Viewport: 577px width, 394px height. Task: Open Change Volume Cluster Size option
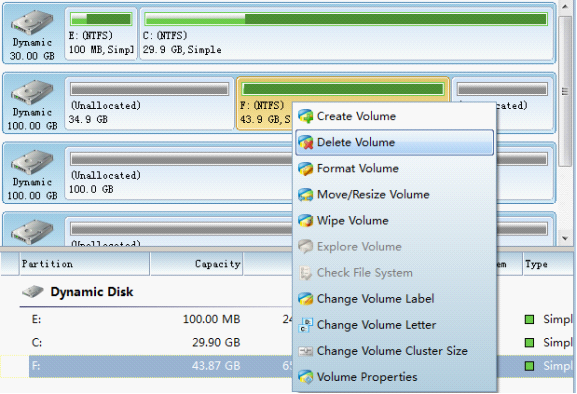[x=394, y=351]
